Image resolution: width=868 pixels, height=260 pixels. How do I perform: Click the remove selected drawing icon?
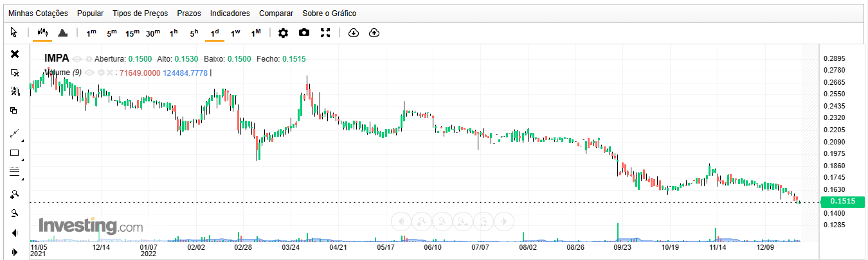(15, 73)
